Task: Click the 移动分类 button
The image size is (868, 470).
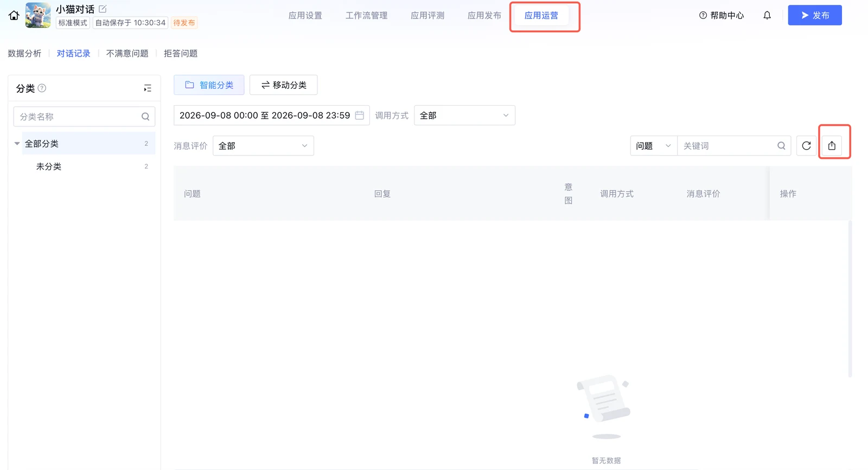Action: pyautogui.click(x=284, y=85)
